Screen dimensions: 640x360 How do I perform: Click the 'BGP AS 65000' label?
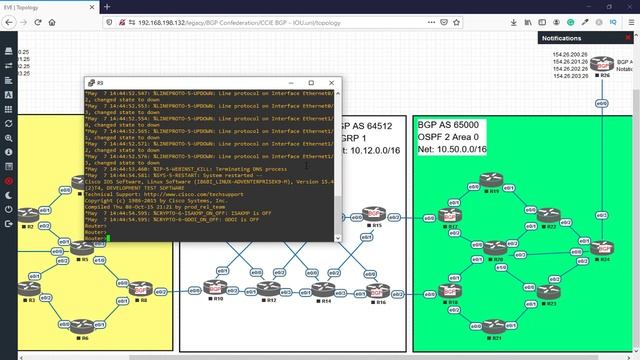click(448, 125)
